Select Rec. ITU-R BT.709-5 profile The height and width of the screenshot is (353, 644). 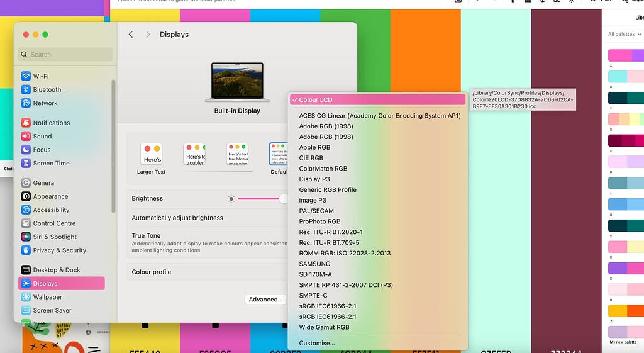coord(329,242)
